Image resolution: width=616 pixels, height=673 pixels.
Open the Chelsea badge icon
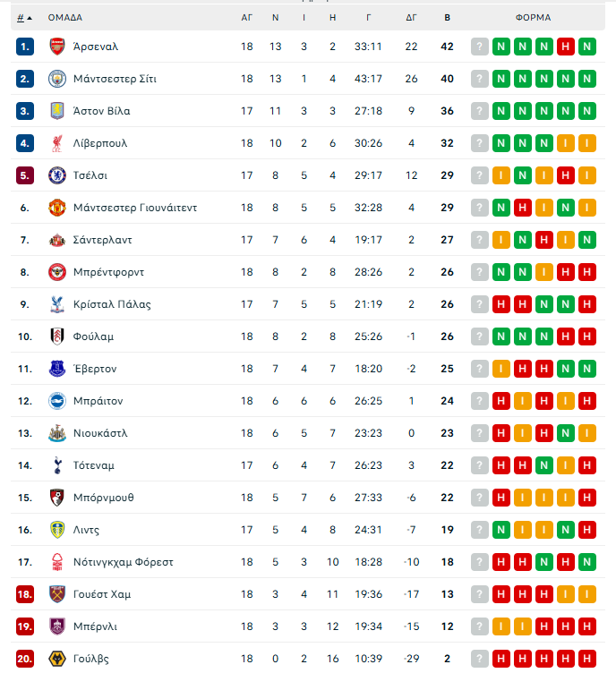coord(57,175)
